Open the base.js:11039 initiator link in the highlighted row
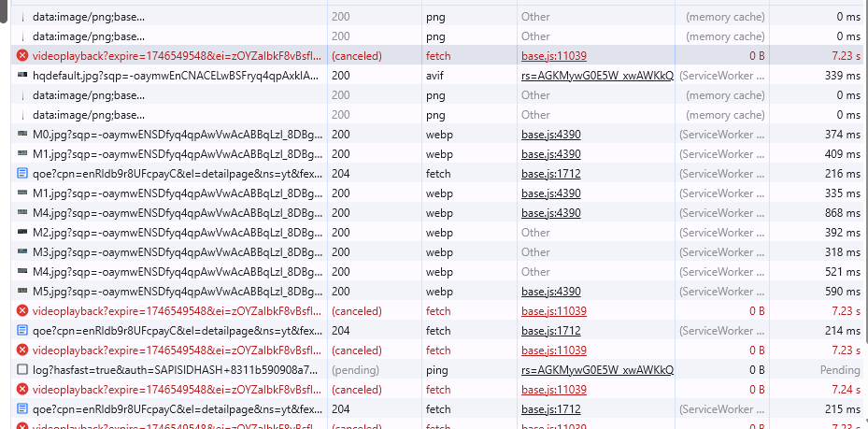The width and height of the screenshot is (868, 429). pos(553,55)
